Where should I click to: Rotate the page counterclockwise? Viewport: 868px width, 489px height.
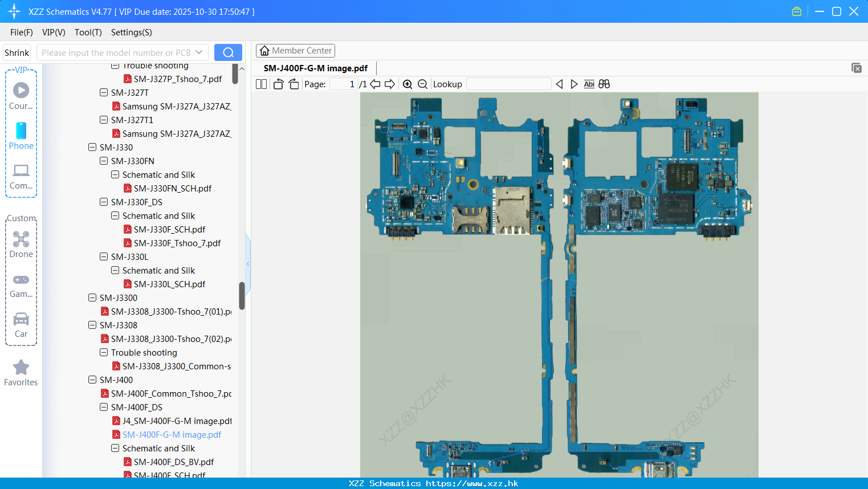(x=278, y=84)
